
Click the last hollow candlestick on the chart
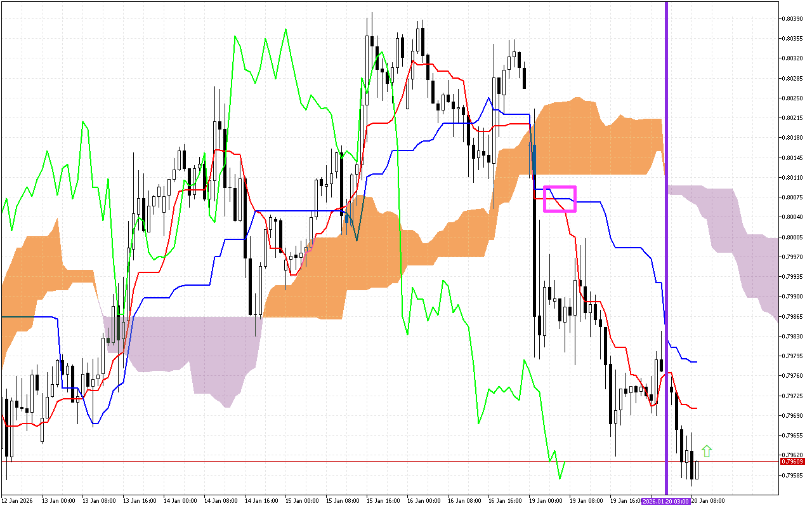697,470
